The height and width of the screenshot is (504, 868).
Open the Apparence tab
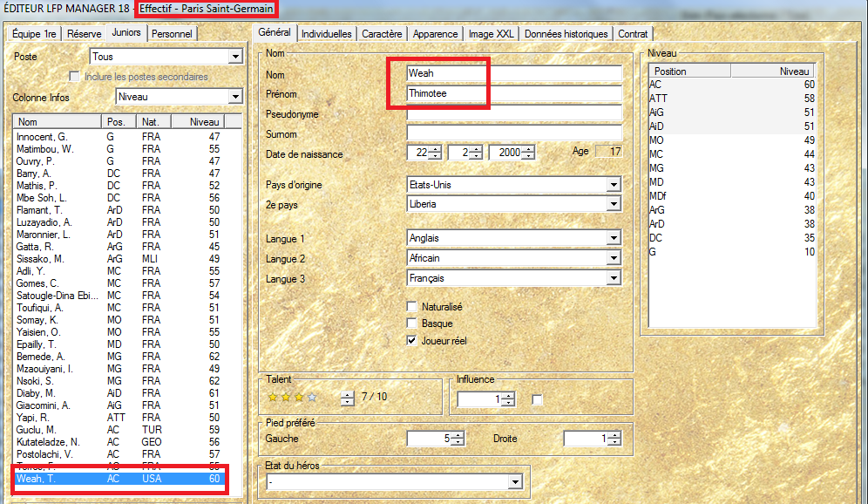(435, 34)
